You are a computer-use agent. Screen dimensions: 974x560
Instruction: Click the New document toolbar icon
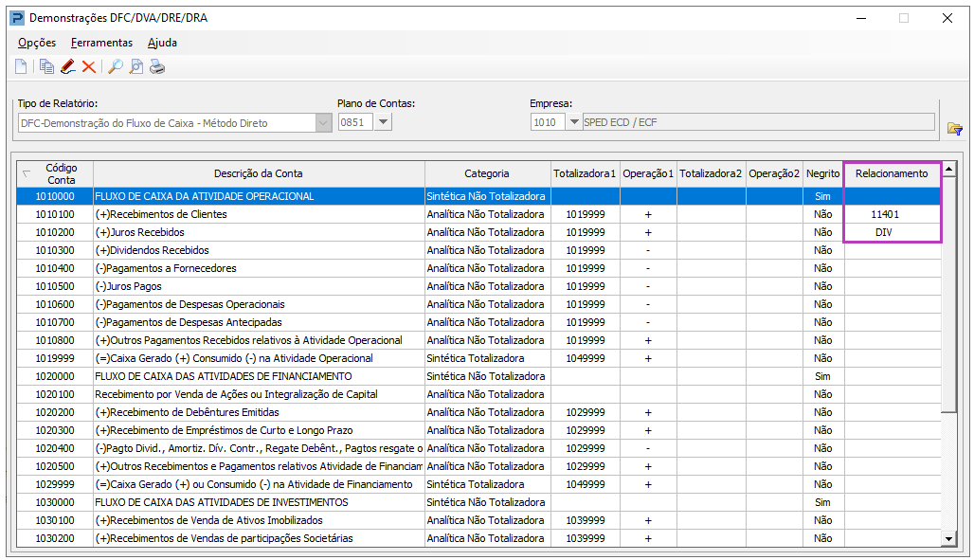point(21,66)
